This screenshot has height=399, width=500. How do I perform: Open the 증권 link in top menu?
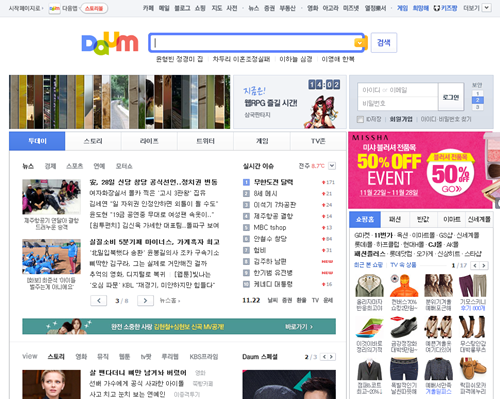[269, 8]
